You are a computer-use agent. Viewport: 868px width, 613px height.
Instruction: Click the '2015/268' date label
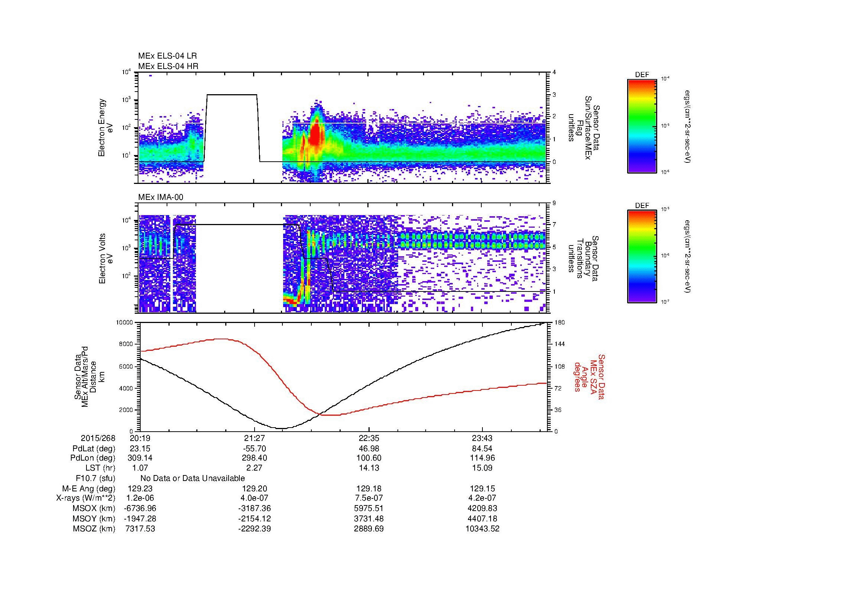98,438
